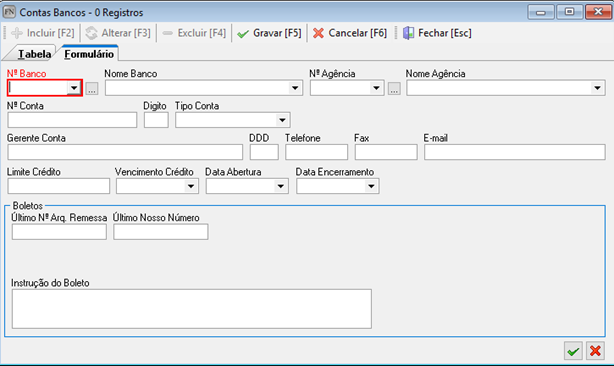Switch to the Tabela tab
614x366 pixels.
[34, 54]
